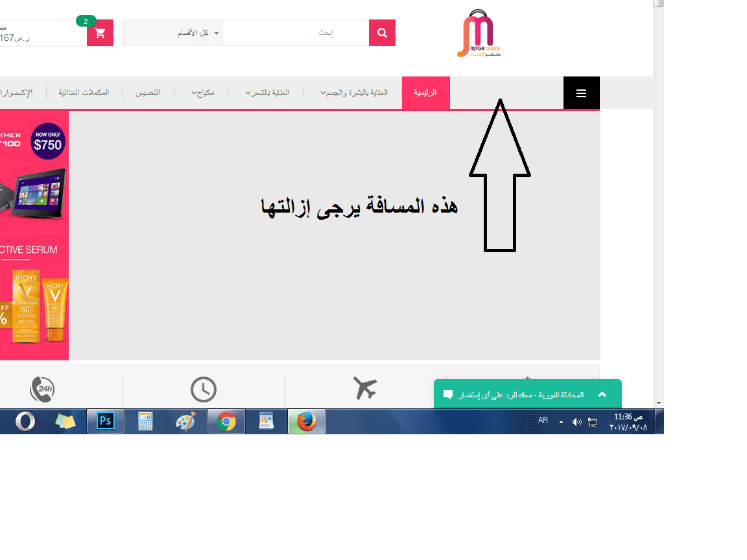This screenshot has width=747, height=560.
Task: Click the MTGR Online logo
Action: (479, 33)
